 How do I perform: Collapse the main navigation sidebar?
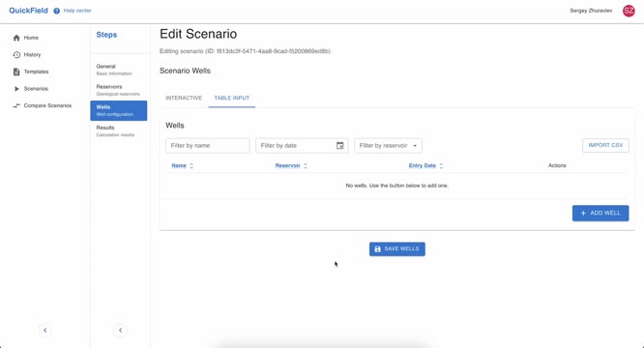point(45,330)
